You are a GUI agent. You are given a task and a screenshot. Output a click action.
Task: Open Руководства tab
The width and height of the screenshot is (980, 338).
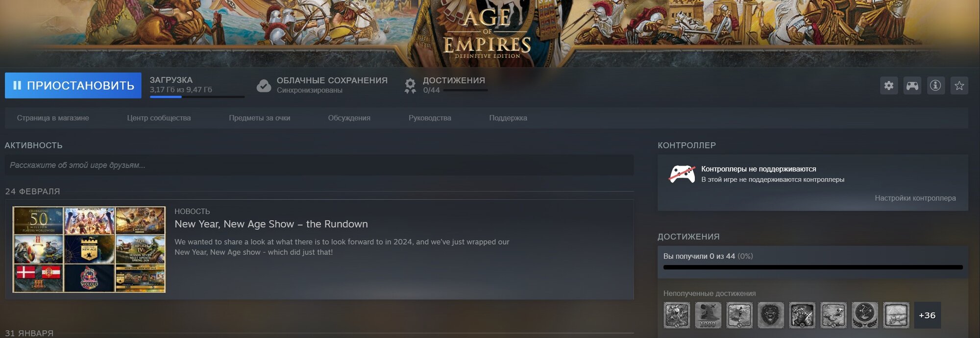pos(430,118)
